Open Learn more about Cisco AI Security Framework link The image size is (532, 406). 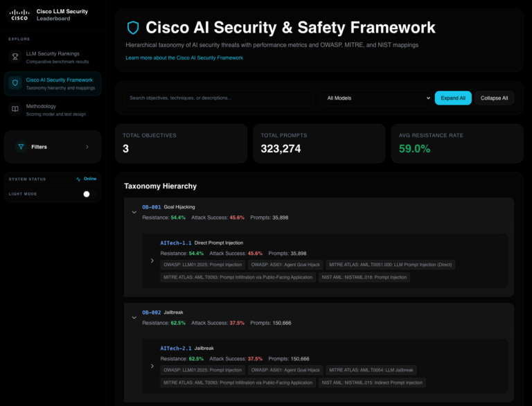tap(184, 58)
